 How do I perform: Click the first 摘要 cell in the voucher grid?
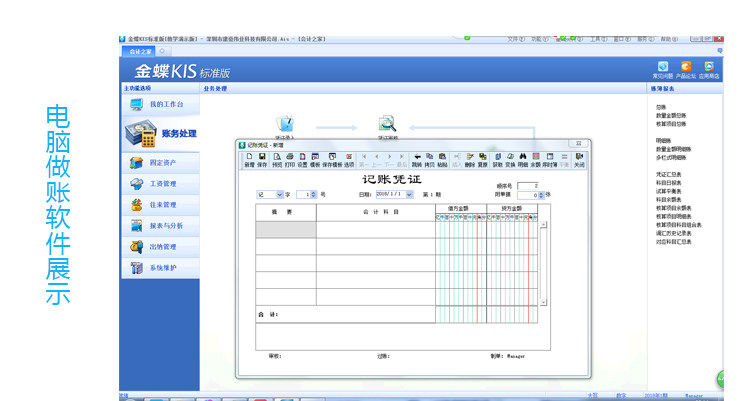(x=286, y=230)
